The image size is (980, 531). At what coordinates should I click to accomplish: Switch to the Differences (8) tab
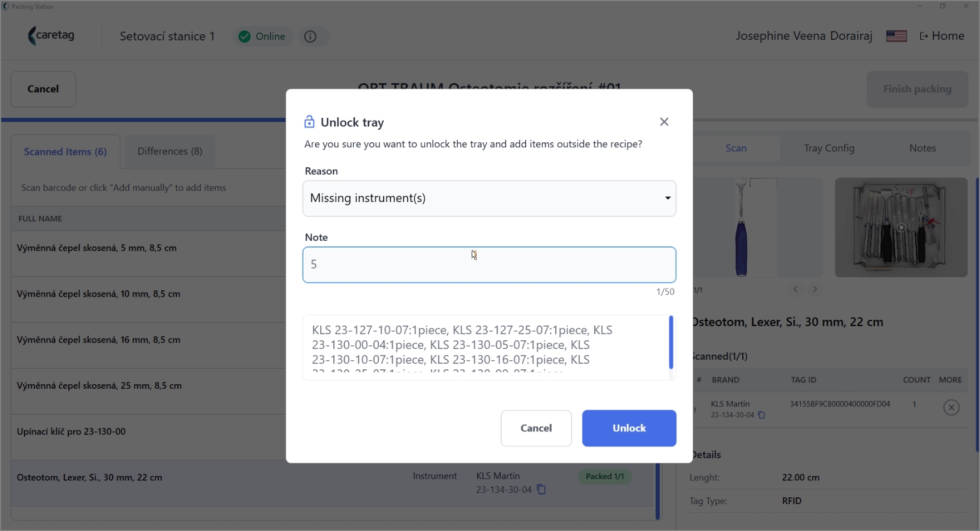click(169, 151)
